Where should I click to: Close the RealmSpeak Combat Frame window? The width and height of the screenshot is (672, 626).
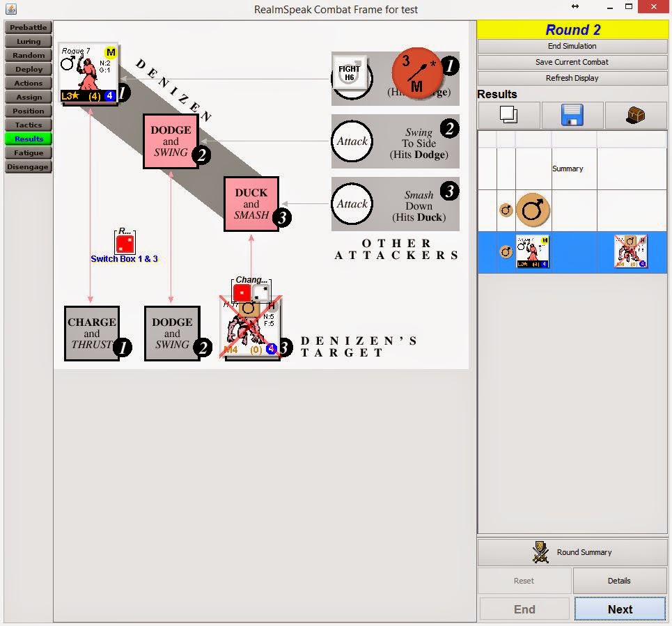pos(654,6)
